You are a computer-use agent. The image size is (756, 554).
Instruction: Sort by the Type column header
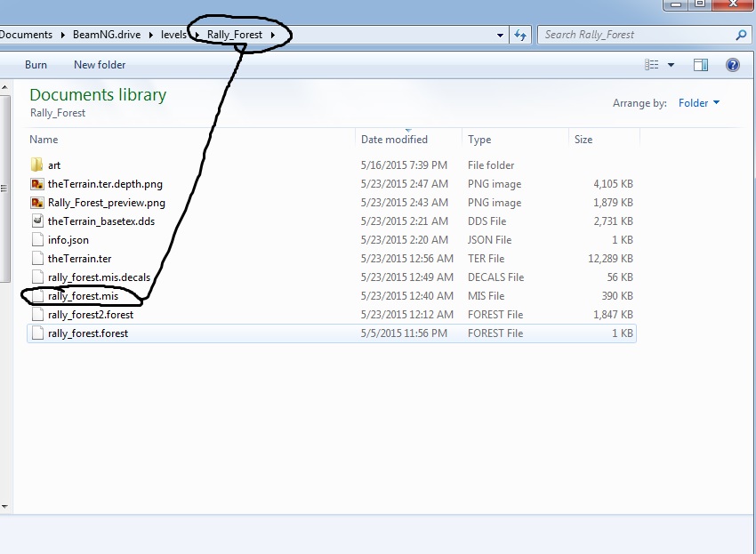[x=479, y=140]
